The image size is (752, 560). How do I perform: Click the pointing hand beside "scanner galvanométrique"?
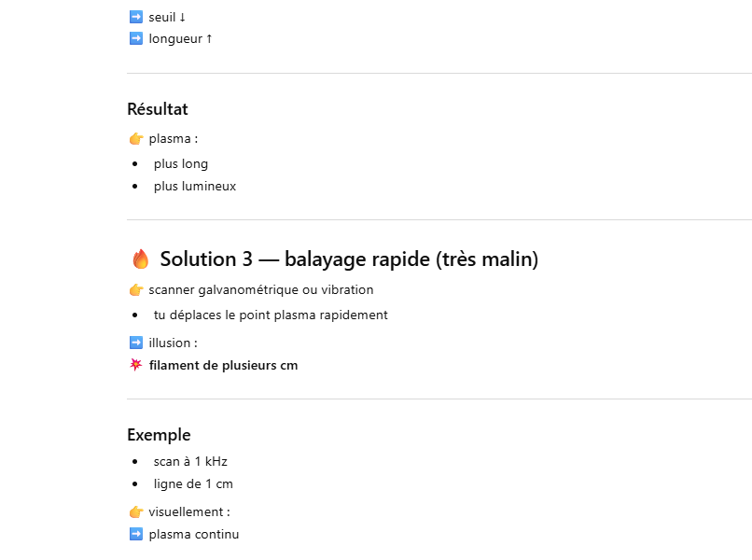135,290
